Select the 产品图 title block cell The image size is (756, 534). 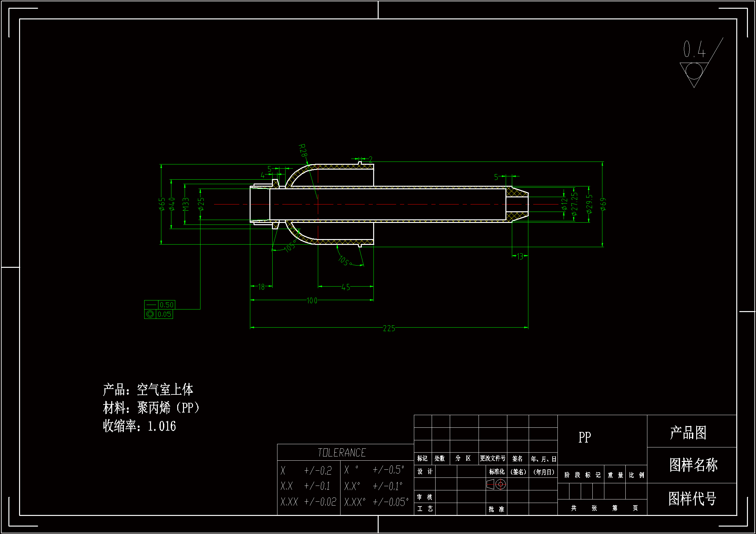click(x=688, y=432)
